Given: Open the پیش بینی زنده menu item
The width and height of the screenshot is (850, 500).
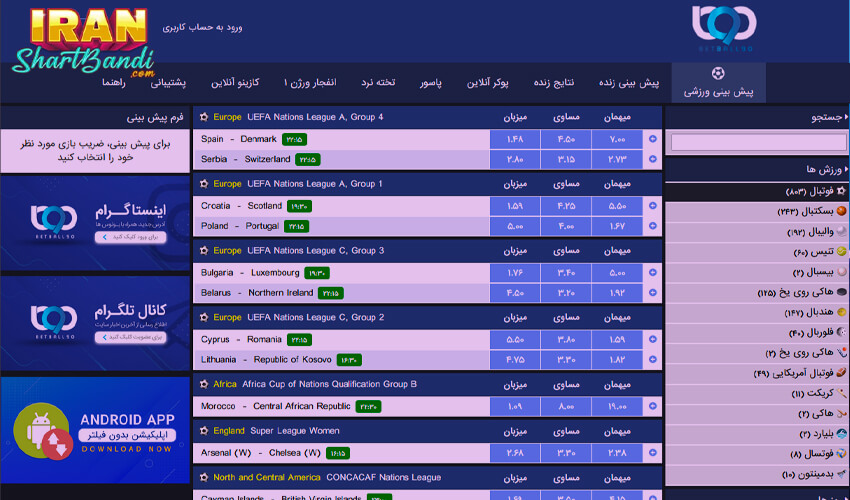Looking at the screenshot, I should [x=629, y=82].
